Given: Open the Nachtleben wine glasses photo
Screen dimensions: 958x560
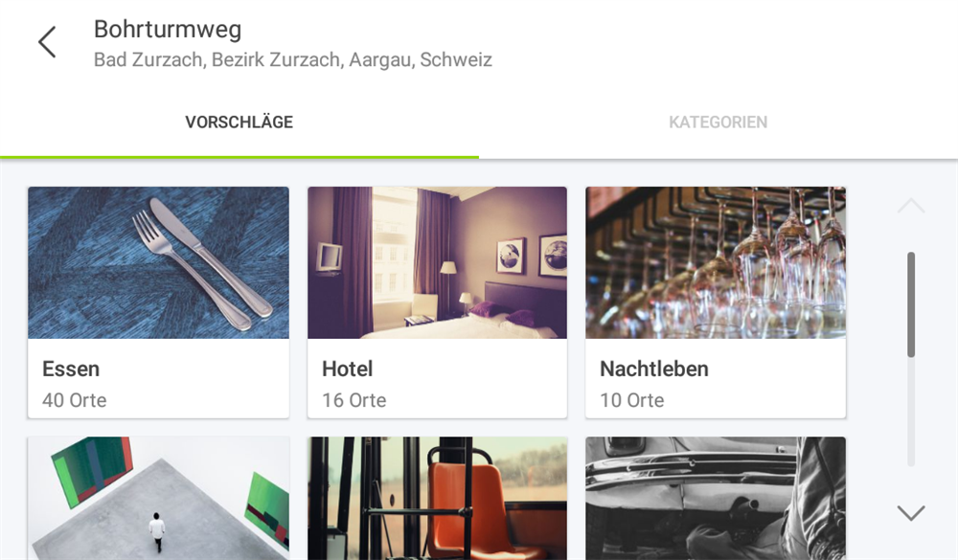Looking at the screenshot, I should pos(716,262).
